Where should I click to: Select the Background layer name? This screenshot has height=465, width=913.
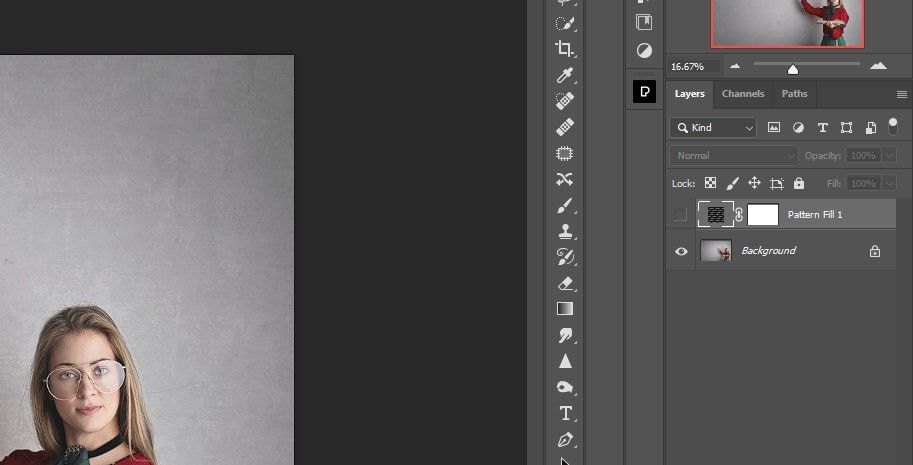click(768, 251)
